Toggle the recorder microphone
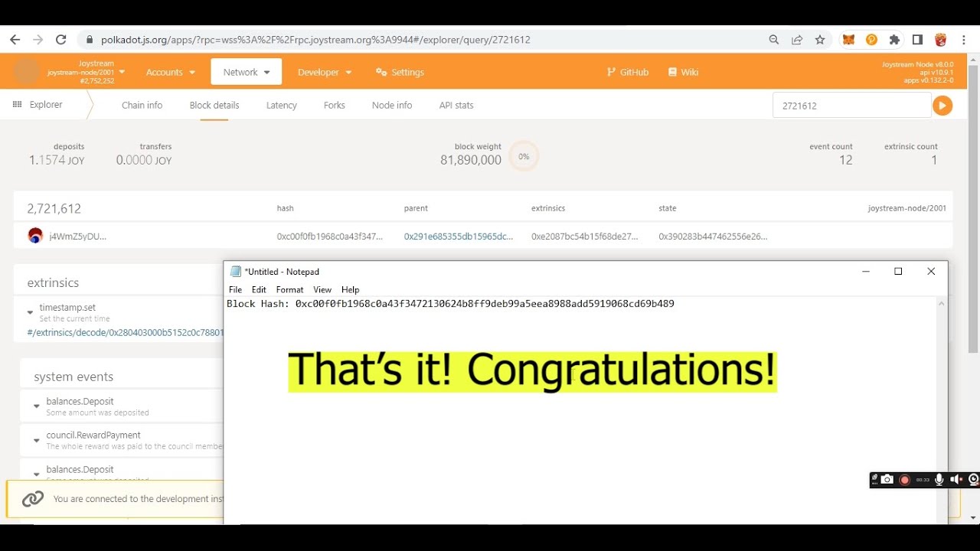980x551 pixels. [939, 480]
